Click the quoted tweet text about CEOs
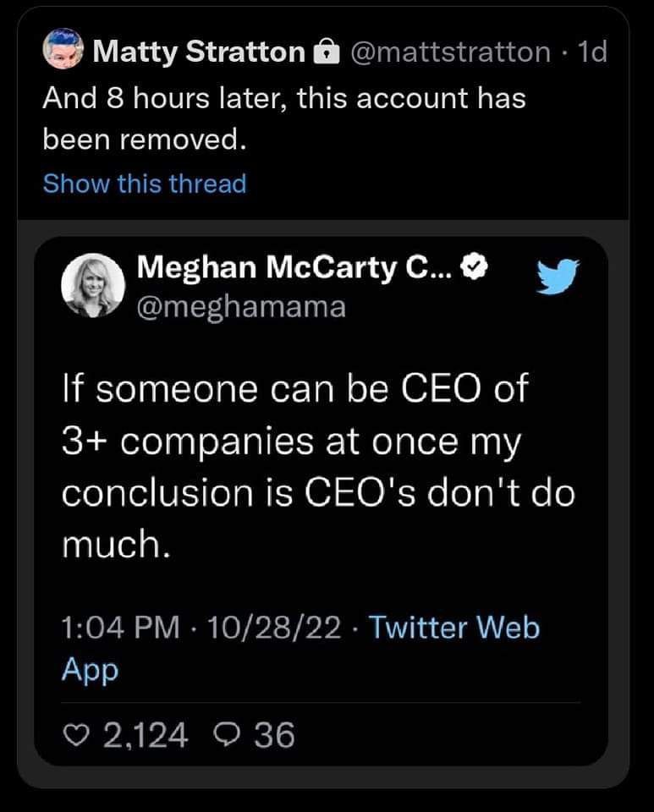 click(317, 468)
